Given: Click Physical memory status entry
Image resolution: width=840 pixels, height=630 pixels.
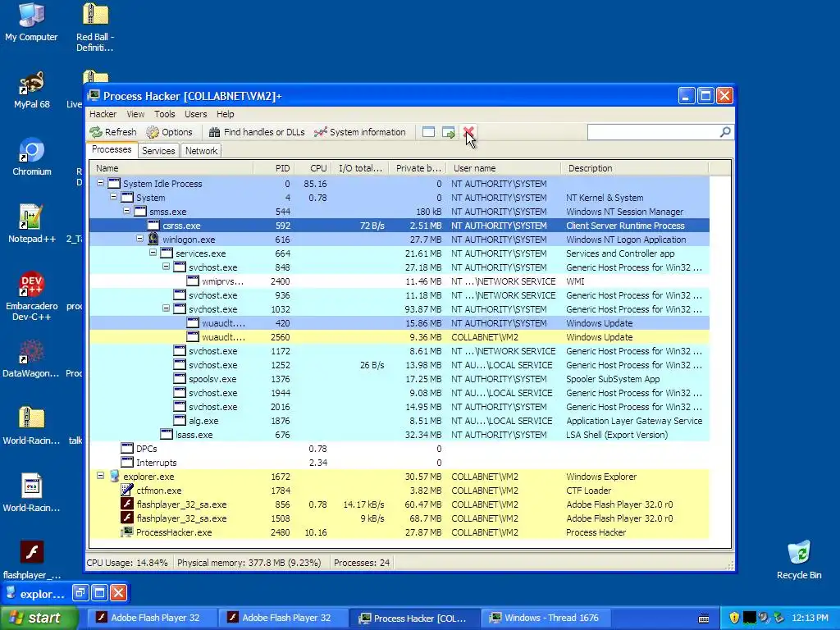Looking at the screenshot, I should point(249,563).
